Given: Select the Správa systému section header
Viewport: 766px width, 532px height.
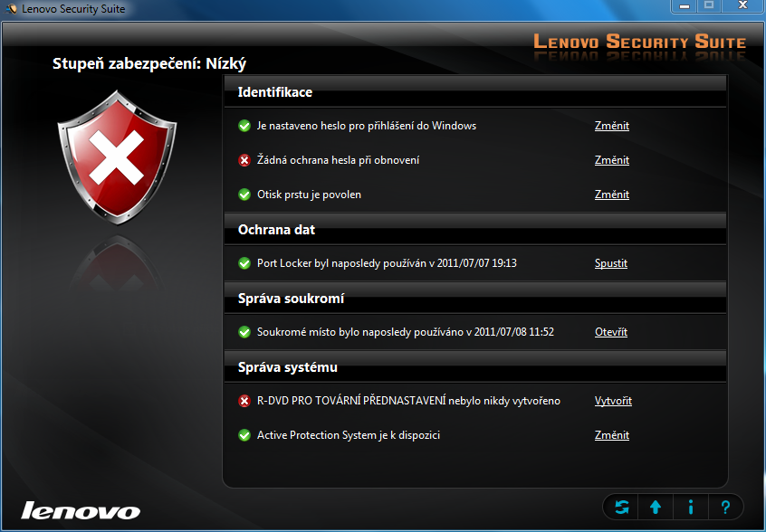Looking at the screenshot, I should pos(287,367).
